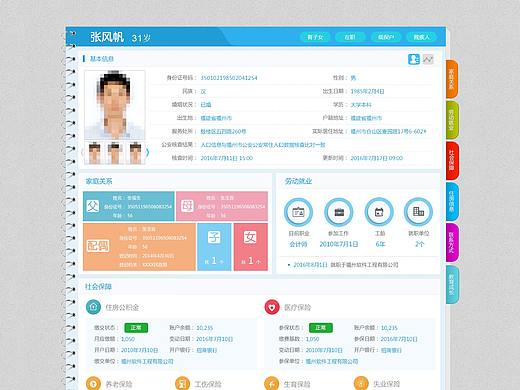The image size is (520, 390).
Task: Click medical insurance balance 10,235
Action: [x=389, y=328]
